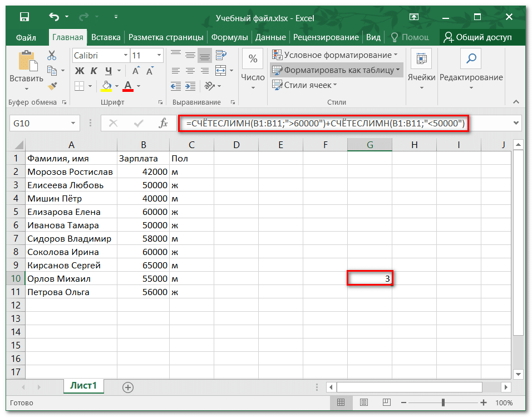
Task: Increase the cell indent
Action: point(191,86)
